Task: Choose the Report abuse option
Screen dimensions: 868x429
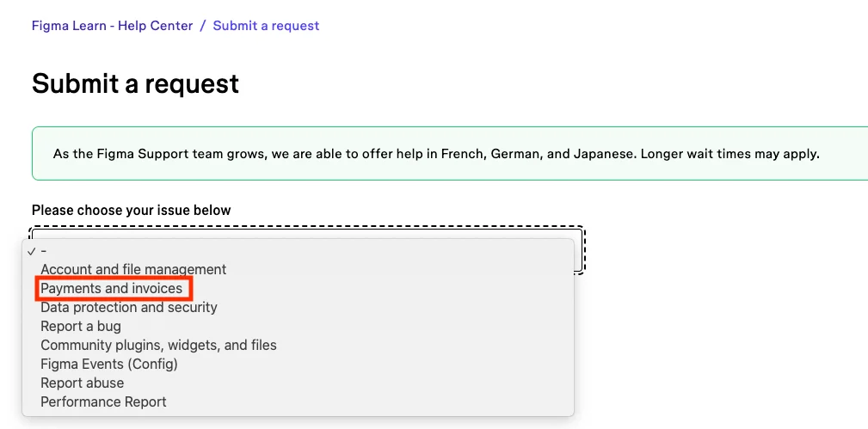Action: pyautogui.click(x=83, y=383)
